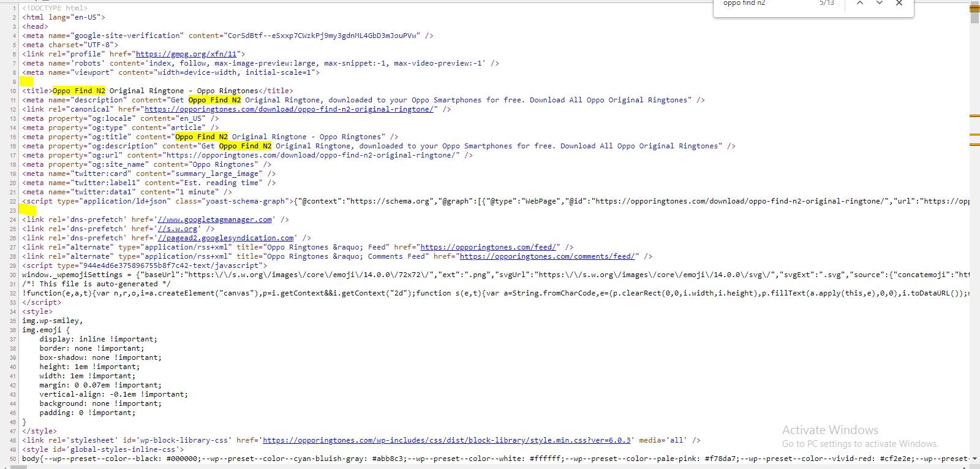
Task: Click the '5/13' match counter
Action: (x=827, y=4)
